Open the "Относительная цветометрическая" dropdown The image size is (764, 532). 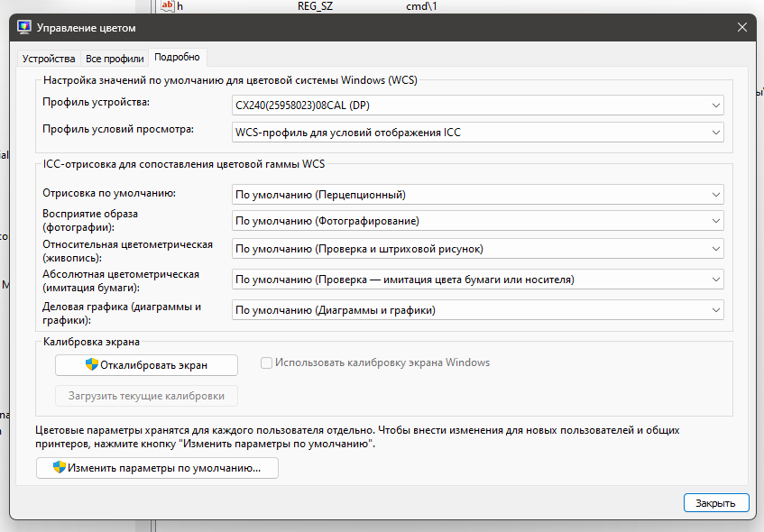tap(715, 248)
